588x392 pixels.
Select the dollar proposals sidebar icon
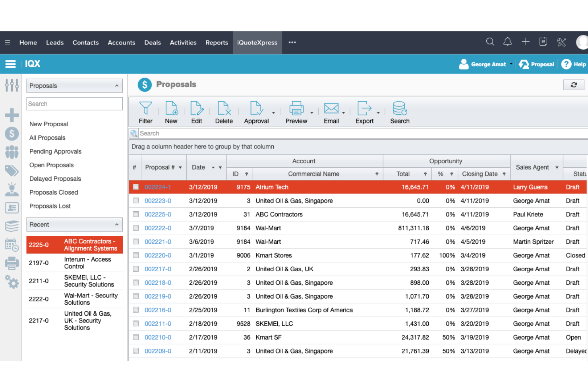tap(12, 134)
